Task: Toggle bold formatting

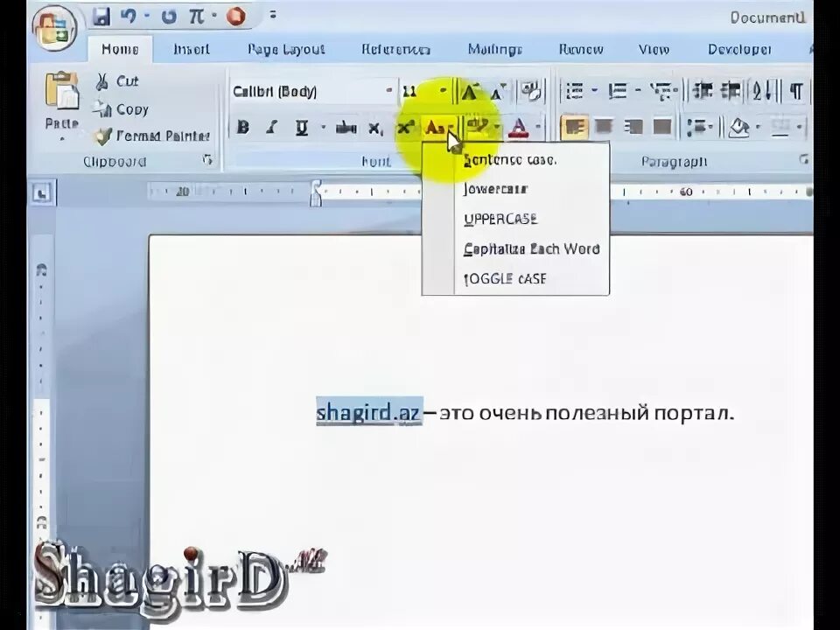Action: click(x=242, y=128)
